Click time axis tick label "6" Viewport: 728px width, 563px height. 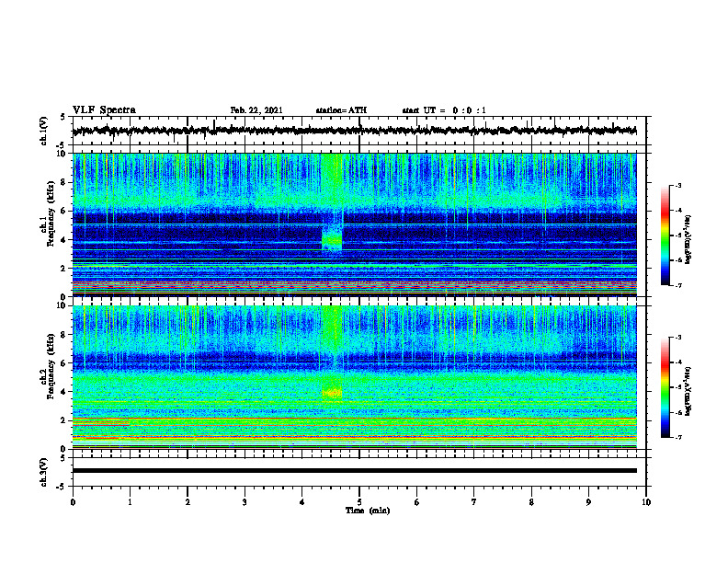click(417, 502)
